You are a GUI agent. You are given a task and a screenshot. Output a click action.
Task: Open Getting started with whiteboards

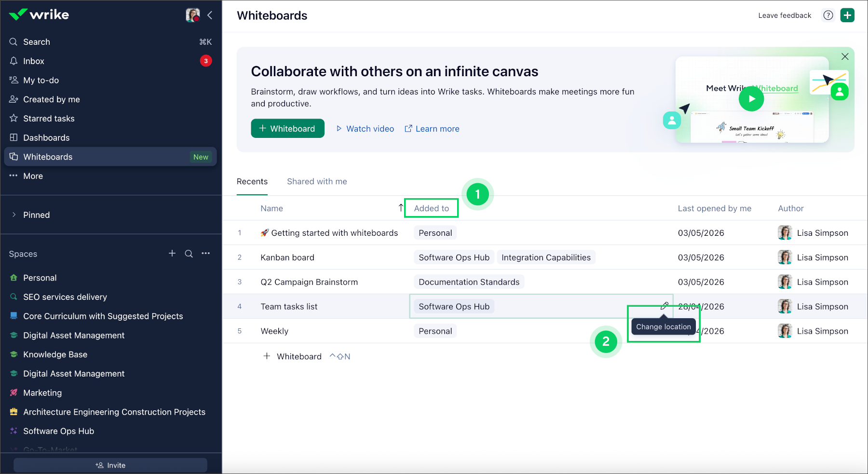coord(329,233)
